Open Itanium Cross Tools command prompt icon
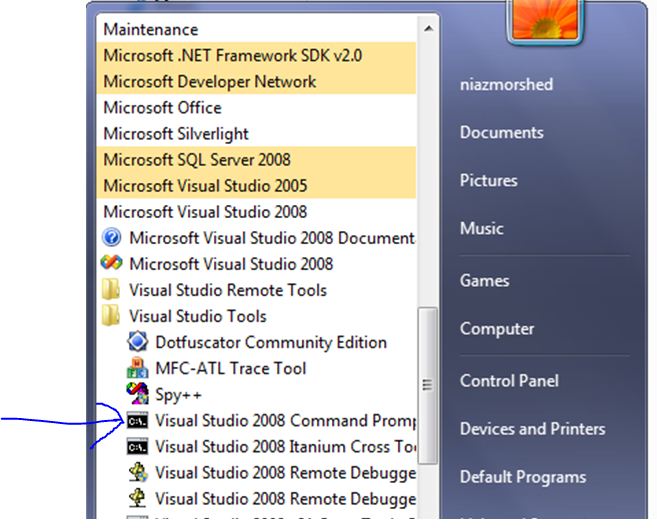The image size is (657, 528). (x=137, y=446)
